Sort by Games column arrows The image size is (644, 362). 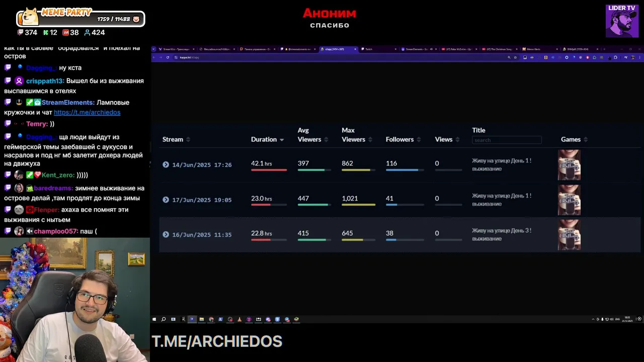click(586, 140)
